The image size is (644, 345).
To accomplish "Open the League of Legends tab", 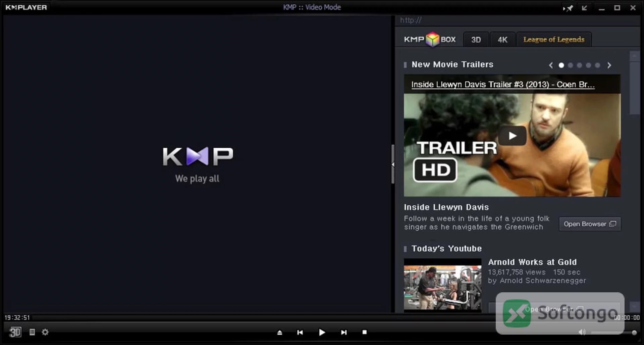I will (554, 40).
